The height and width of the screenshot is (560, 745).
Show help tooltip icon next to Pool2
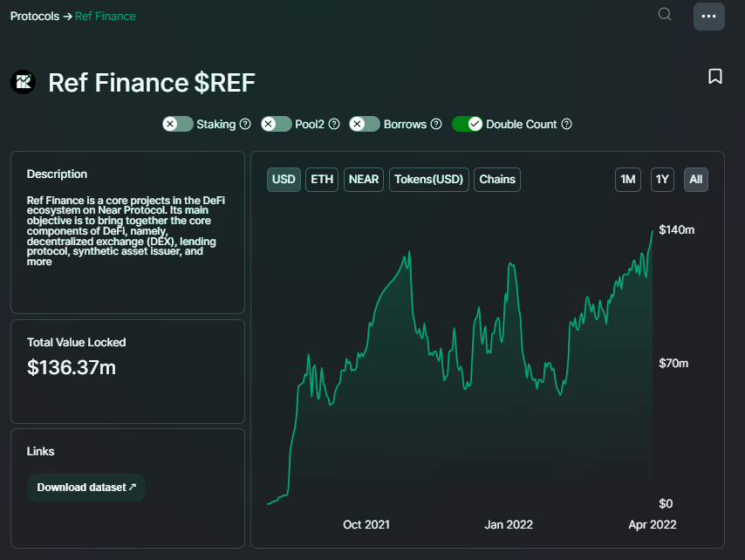[x=334, y=124]
